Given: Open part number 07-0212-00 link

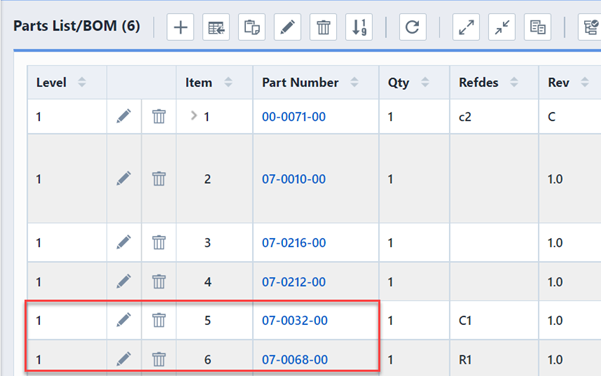Looking at the screenshot, I should [294, 282].
